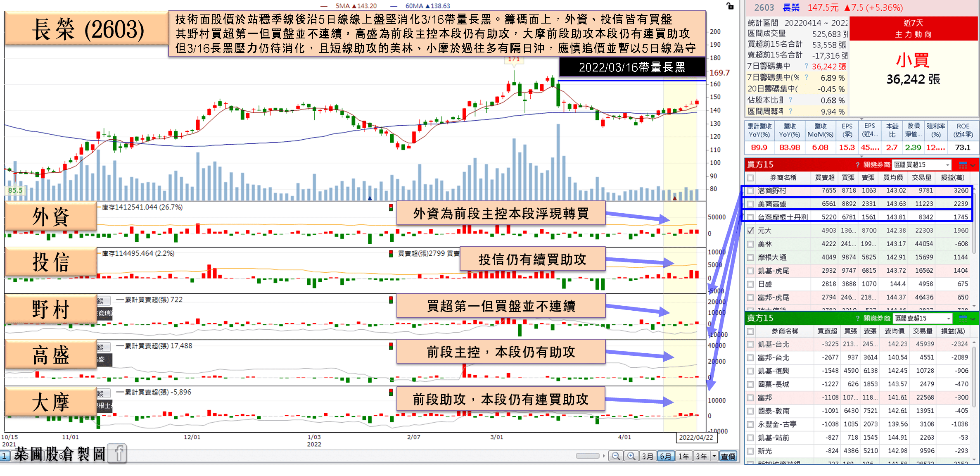Click the red-green marker icon in the 高盛 panel
Viewport: 980px width, 476px height.
(391, 346)
